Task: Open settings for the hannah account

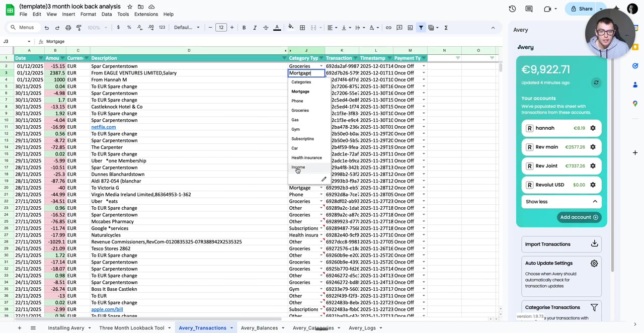Action: 593,128
